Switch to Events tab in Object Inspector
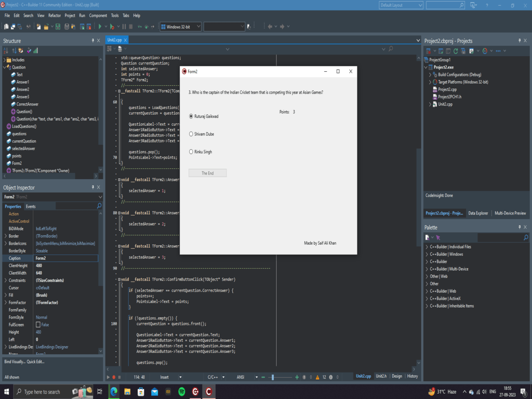532x399 pixels. (31, 206)
